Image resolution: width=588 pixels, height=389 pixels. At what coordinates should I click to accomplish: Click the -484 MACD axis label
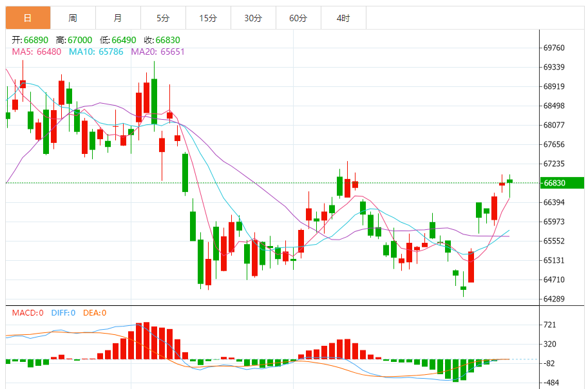[x=551, y=383]
